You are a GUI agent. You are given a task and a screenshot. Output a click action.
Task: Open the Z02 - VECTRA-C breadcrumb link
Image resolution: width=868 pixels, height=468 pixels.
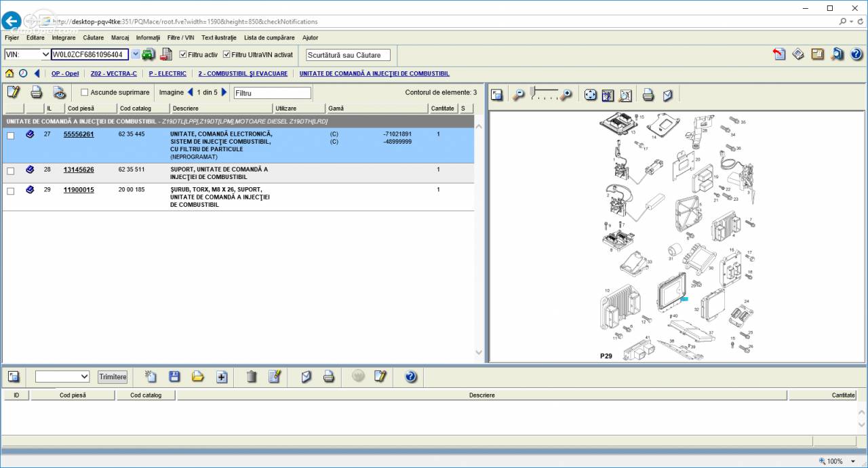(x=113, y=74)
